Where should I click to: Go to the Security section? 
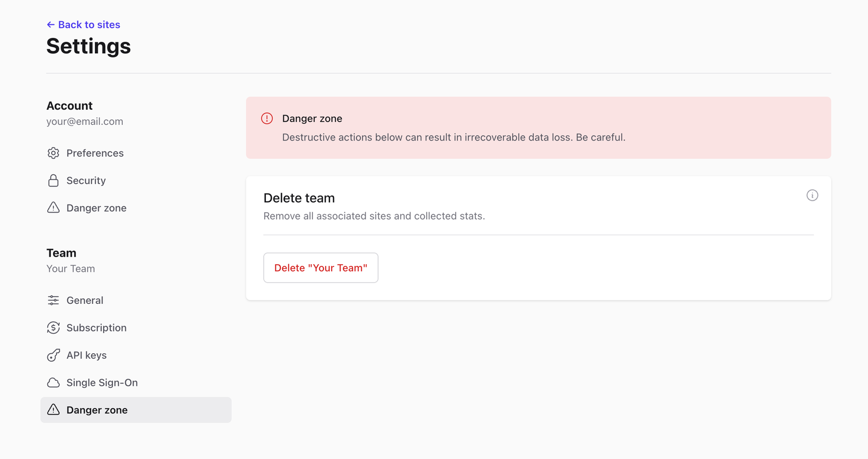click(86, 181)
